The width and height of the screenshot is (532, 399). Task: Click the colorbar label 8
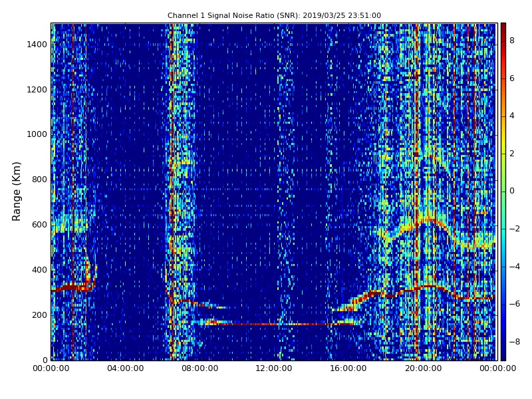(512, 41)
